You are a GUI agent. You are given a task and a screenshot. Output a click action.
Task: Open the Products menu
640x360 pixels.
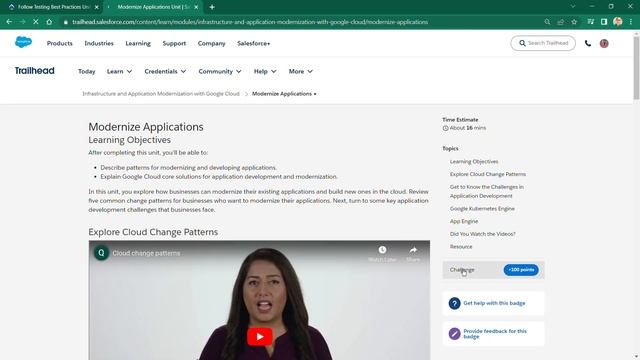60,43
